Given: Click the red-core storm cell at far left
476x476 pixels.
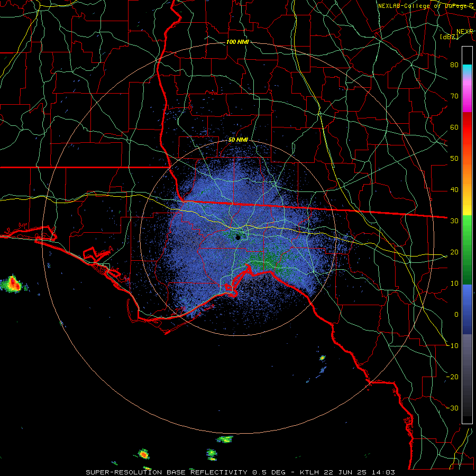Looking at the screenshot, I should point(13,284).
